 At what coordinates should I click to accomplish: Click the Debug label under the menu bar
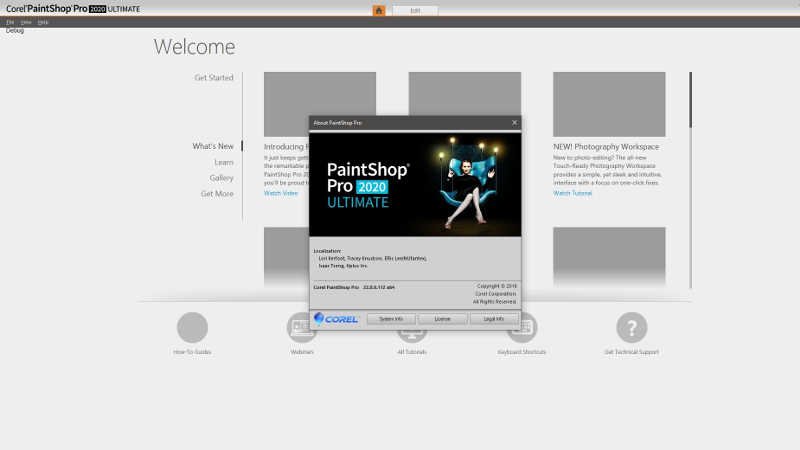point(15,31)
